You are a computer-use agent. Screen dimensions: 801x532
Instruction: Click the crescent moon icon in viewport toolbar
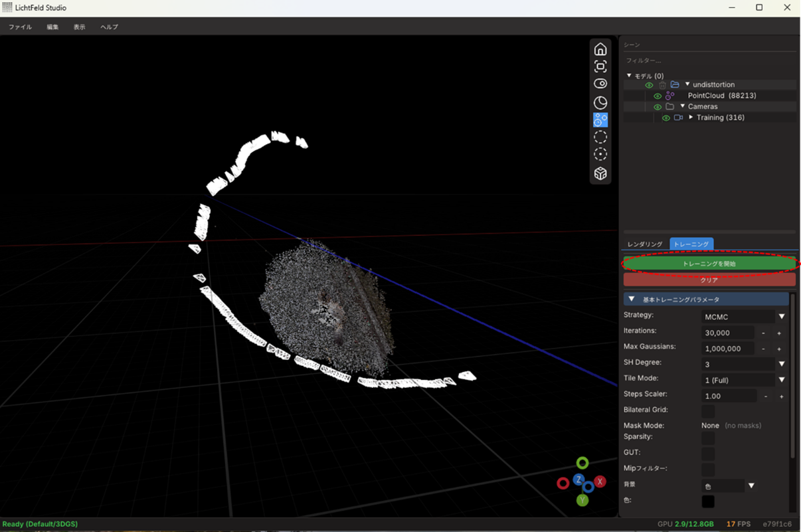click(x=600, y=102)
